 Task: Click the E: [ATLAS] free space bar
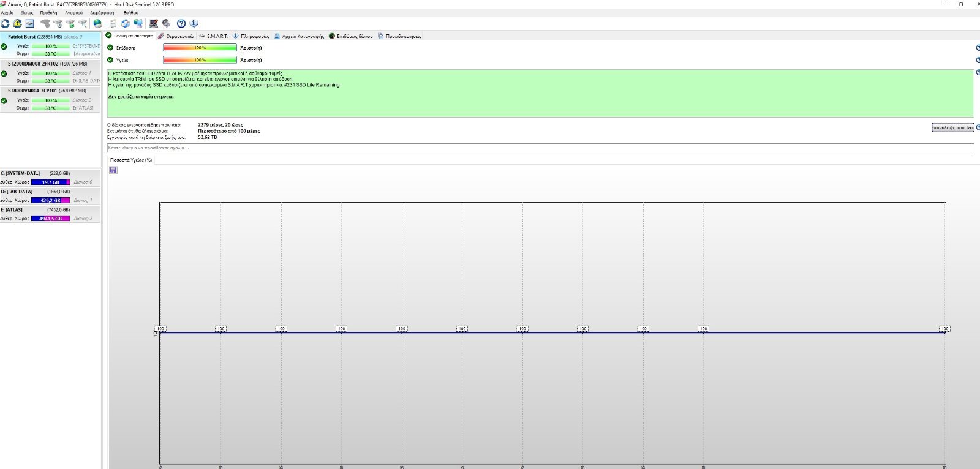click(x=50, y=218)
